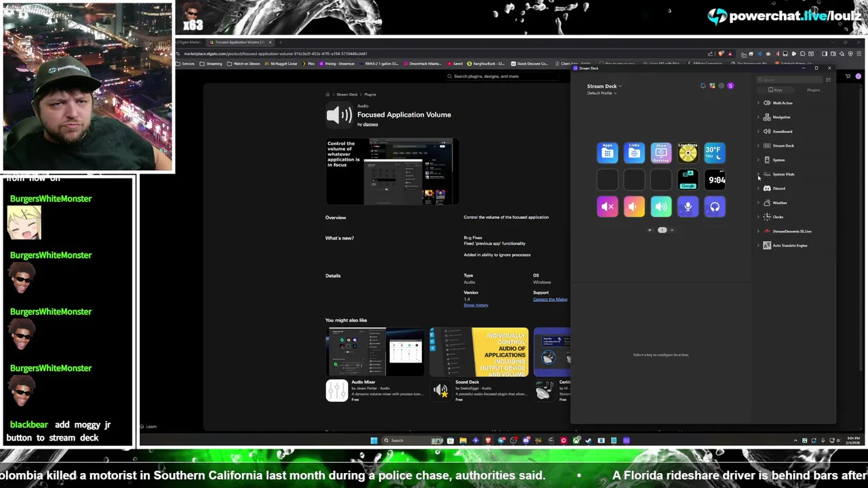Screen dimensions: 868x488
Task: Pin the current Stream Deck page
Action: point(650,230)
